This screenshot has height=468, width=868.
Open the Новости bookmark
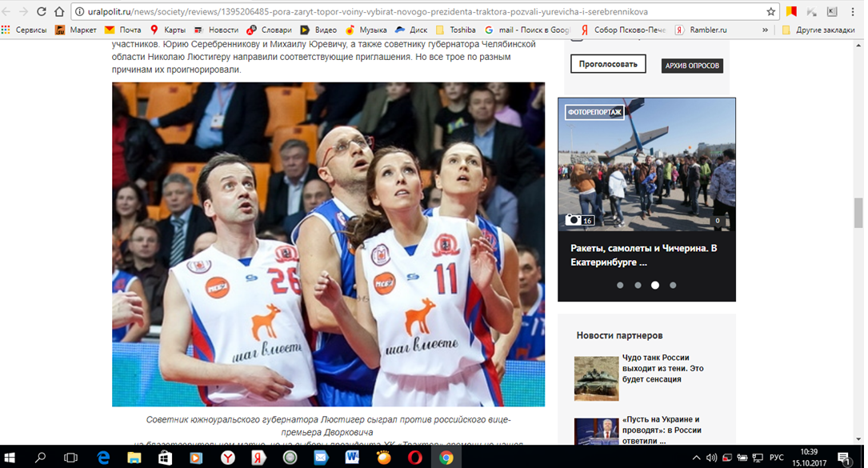pyautogui.click(x=216, y=30)
